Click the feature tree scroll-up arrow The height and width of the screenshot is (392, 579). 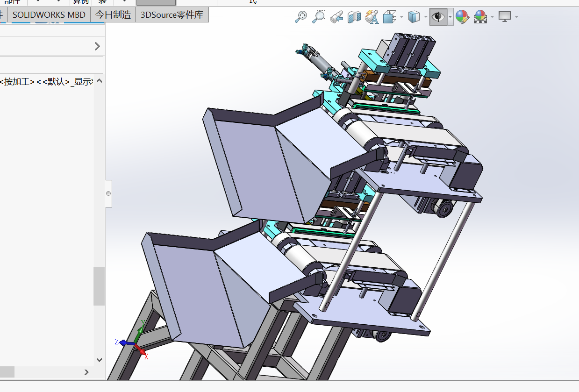click(99, 81)
